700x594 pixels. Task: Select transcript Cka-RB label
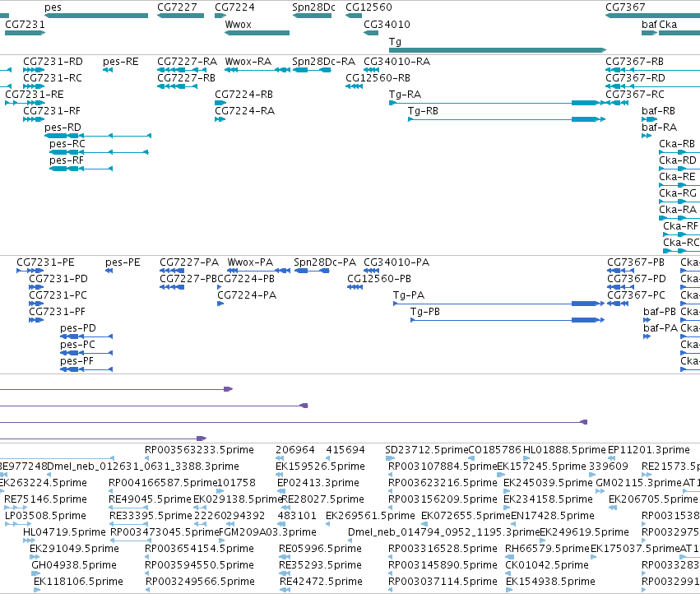click(x=677, y=144)
